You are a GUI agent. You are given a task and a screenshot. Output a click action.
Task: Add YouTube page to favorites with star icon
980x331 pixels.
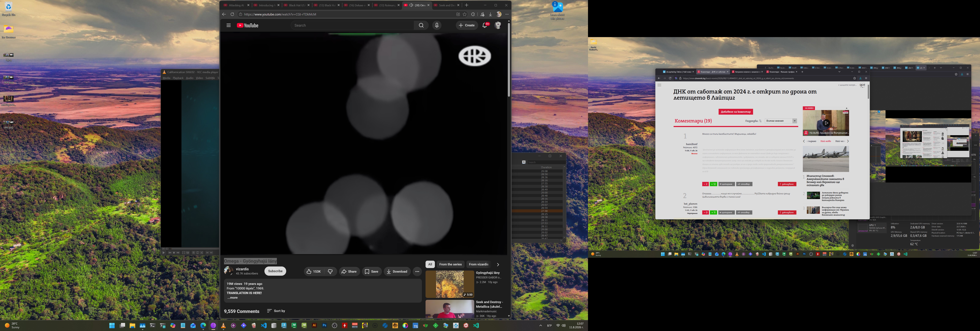coord(465,14)
